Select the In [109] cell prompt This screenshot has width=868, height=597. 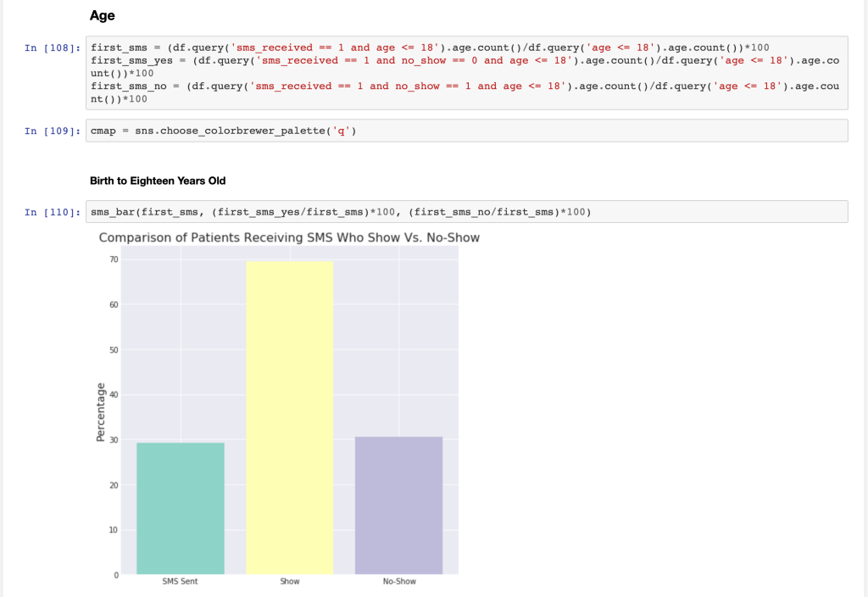(x=53, y=131)
